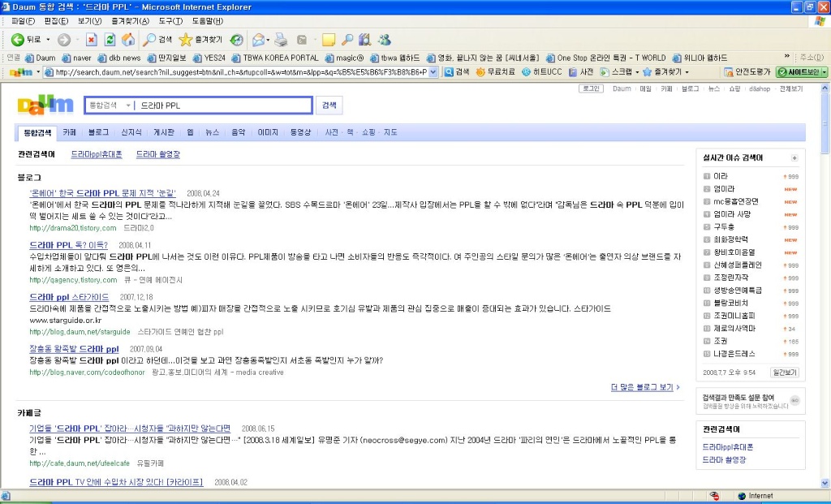
Task: Click the green 사이트보안 button
Action: (799, 71)
